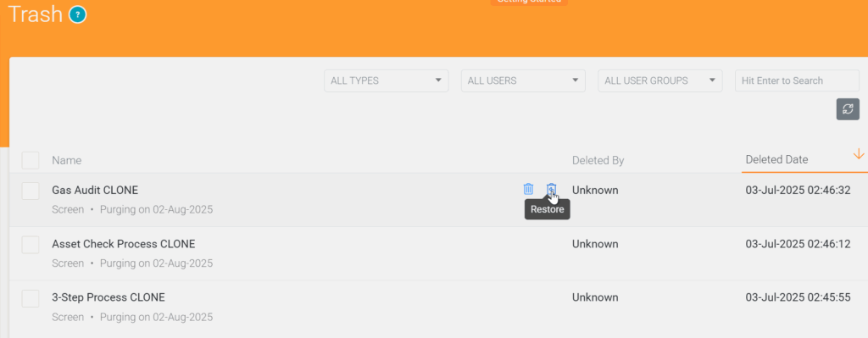Screen dimensions: 868x338
Task: Restore Gas Audit CLONE with restore icon
Action: pyautogui.click(x=551, y=189)
